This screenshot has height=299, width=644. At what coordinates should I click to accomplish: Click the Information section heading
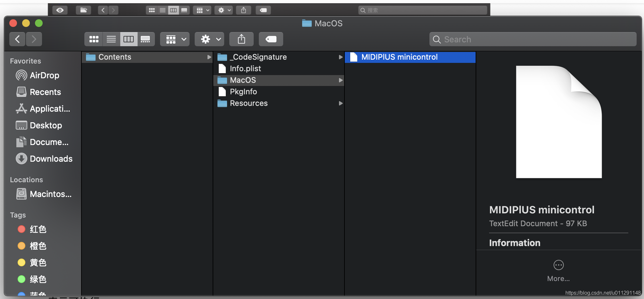tap(515, 243)
